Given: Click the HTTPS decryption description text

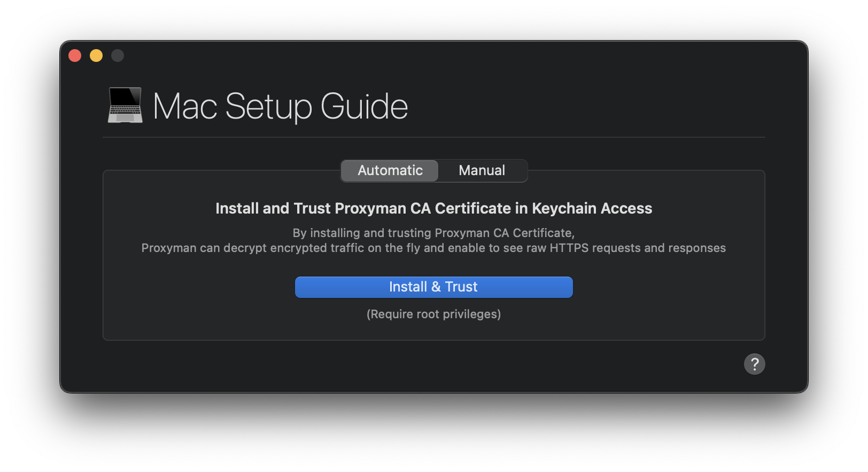Looking at the screenshot, I should (x=433, y=240).
